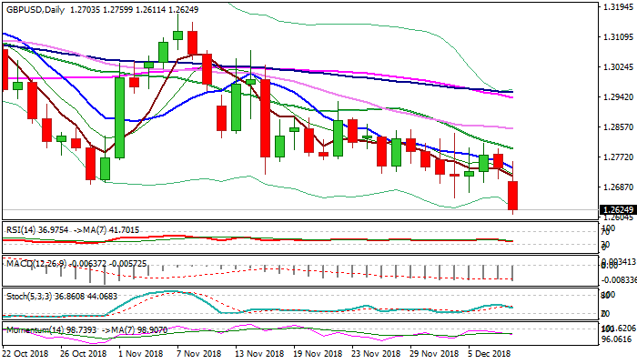Image resolution: width=637 pixels, height=364 pixels.
Task: Click the 1.28570 price axis level
Action: (x=618, y=127)
